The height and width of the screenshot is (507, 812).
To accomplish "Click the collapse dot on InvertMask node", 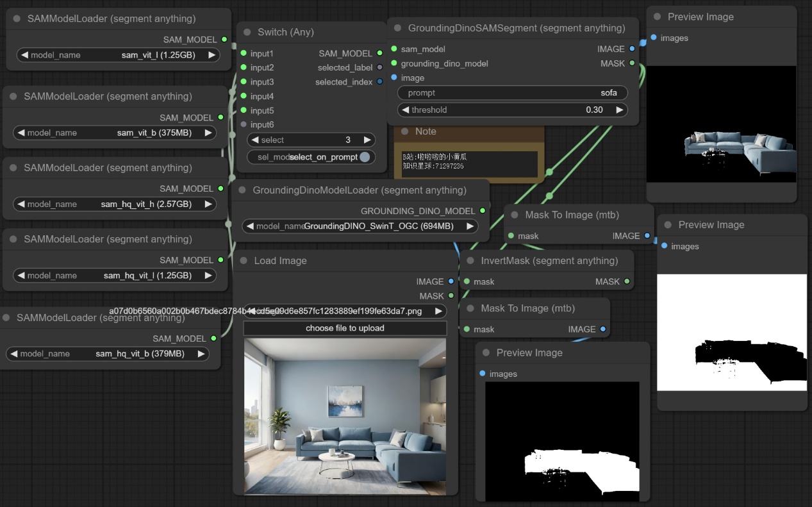I will 470,261.
